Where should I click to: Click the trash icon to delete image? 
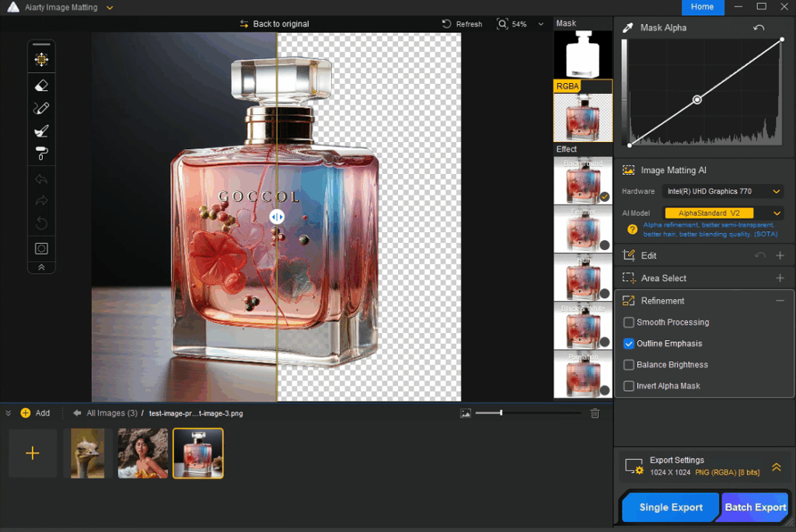[595, 413]
